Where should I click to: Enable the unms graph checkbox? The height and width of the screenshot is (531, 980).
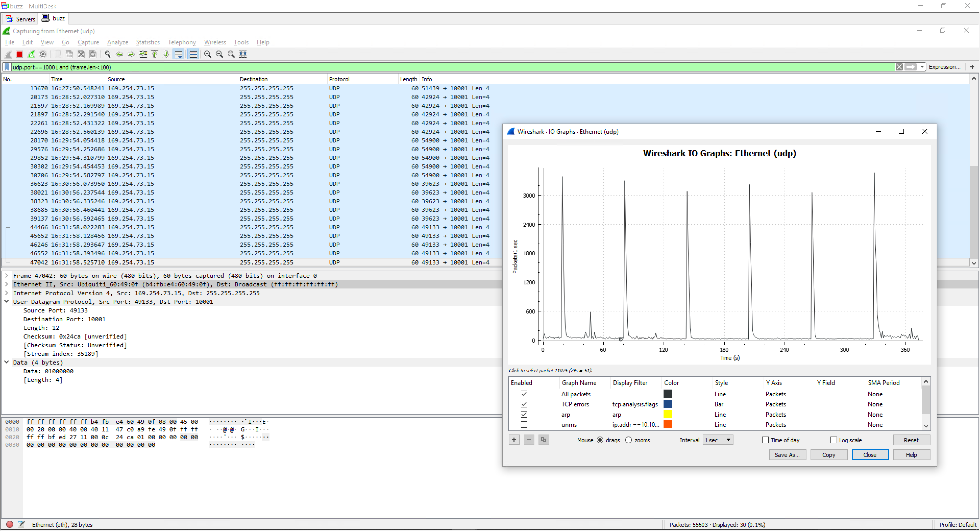524,425
